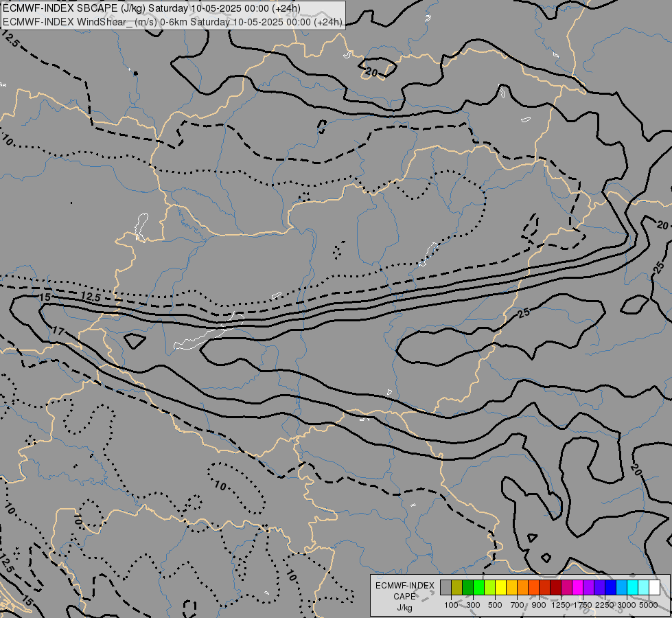The image size is (672, 618).
Task: Click the '700' legend tick label
Action: coord(518,605)
